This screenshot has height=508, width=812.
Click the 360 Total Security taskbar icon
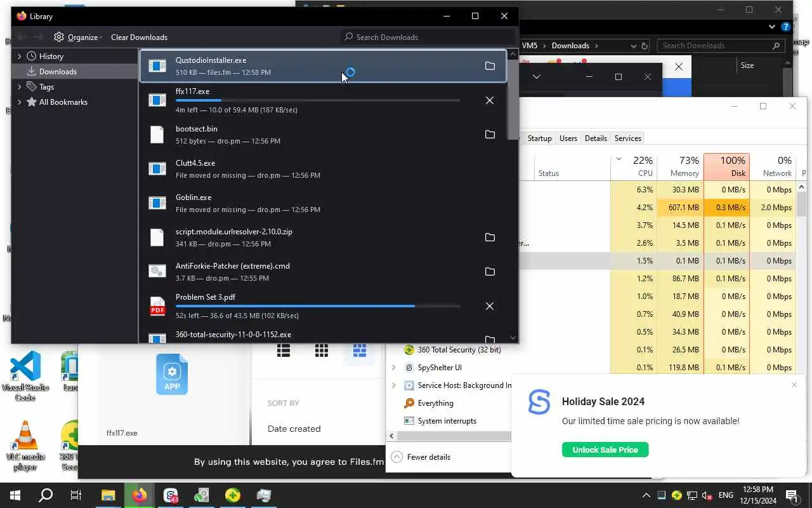(x=233, y=495)
